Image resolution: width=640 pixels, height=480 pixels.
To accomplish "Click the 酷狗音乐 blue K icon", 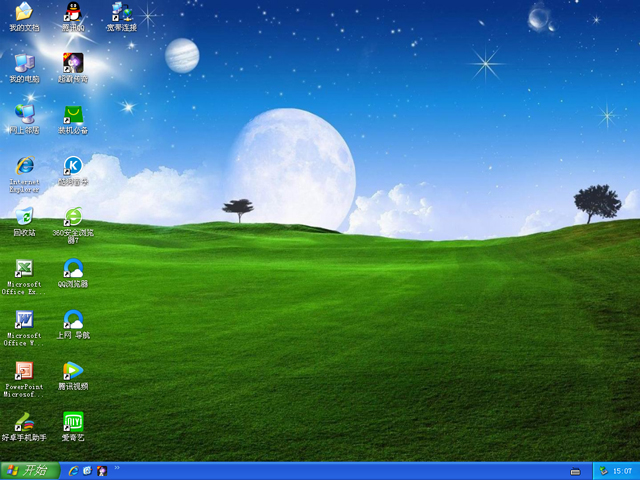I will point(73,166).
